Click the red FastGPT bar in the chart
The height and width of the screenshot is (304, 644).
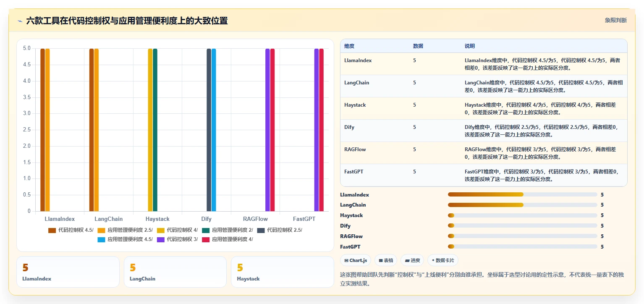[322, 130]
